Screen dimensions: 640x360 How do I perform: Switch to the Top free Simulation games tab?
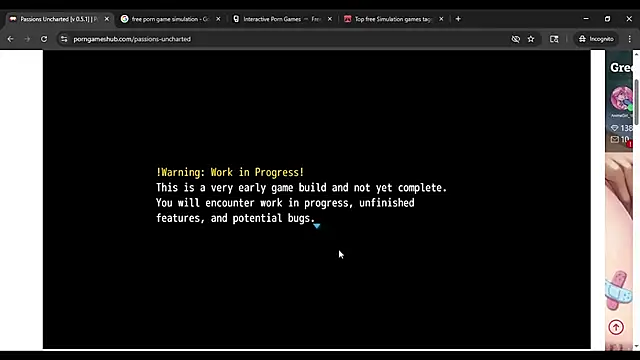pos(393,19)
